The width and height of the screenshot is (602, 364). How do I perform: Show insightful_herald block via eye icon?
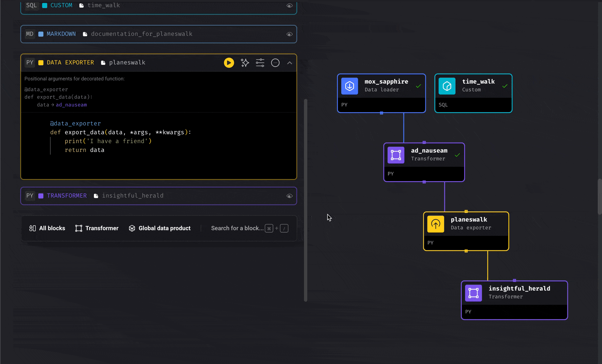[290, 196]
